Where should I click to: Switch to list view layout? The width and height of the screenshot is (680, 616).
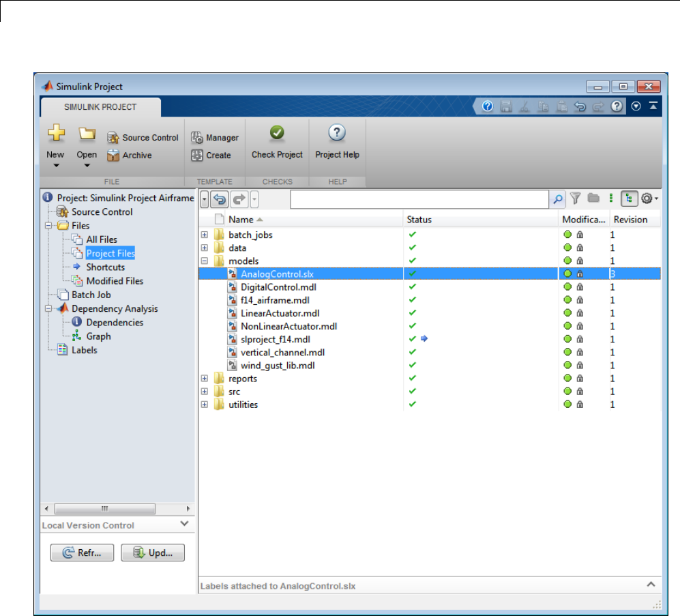pyautogui.click(x=611, y=199)
